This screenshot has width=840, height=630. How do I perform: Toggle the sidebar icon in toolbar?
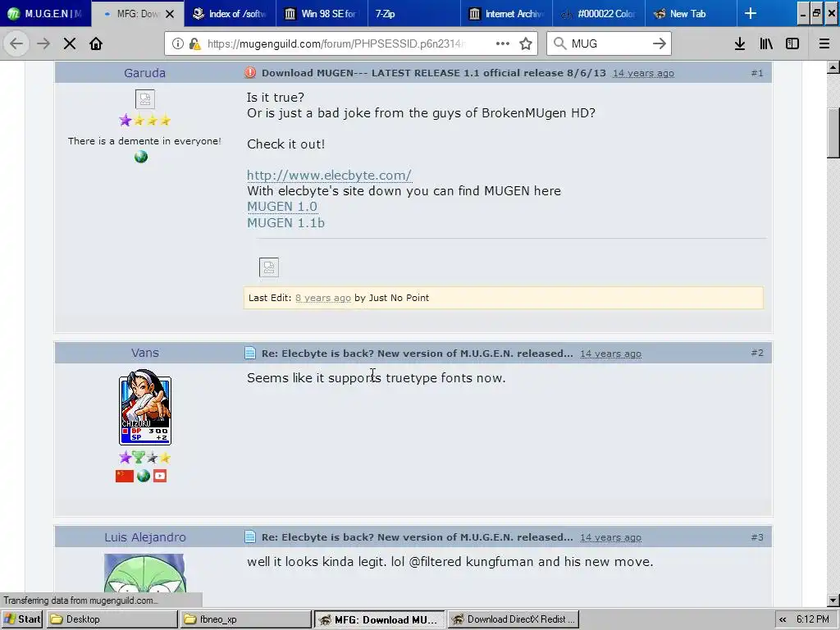point(792,43)
